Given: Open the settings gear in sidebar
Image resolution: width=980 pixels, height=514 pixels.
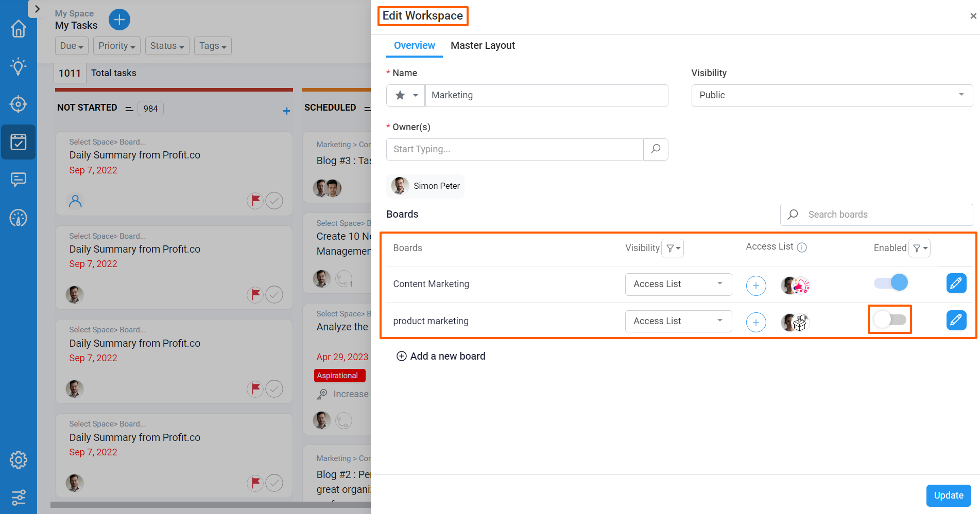Looking at the screenshot, I should click(x=19, y=460).
